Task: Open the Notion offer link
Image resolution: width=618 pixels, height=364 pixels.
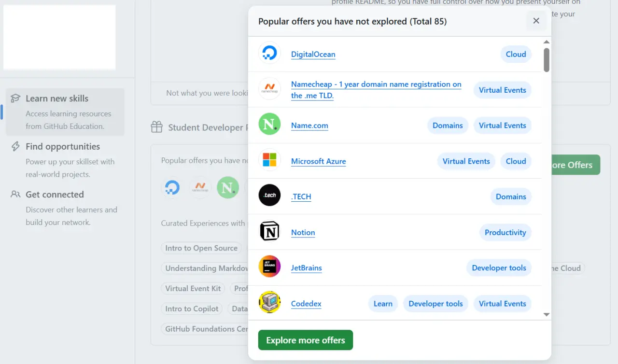Action: point(303,232)
